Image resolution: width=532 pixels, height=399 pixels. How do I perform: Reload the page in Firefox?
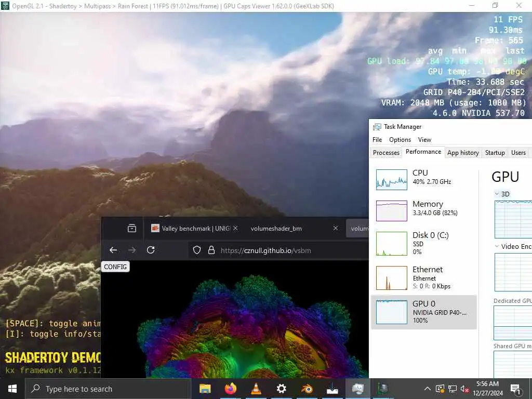tap(151, 250)
